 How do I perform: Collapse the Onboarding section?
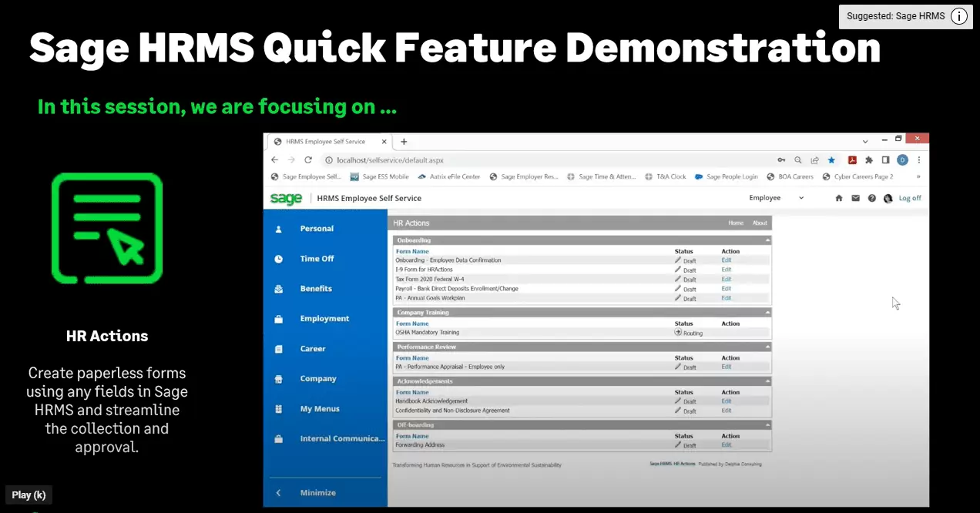[x=767, y=240]
